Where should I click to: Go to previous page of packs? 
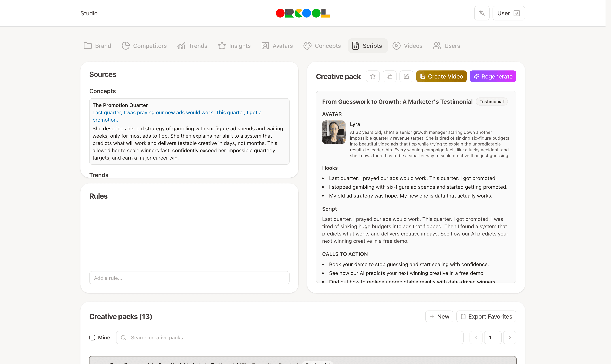(x=476, y=338)
